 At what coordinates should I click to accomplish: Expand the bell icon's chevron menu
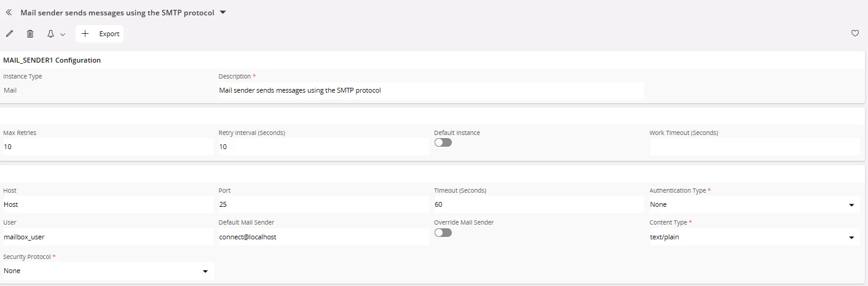click(x=63, y=34)
